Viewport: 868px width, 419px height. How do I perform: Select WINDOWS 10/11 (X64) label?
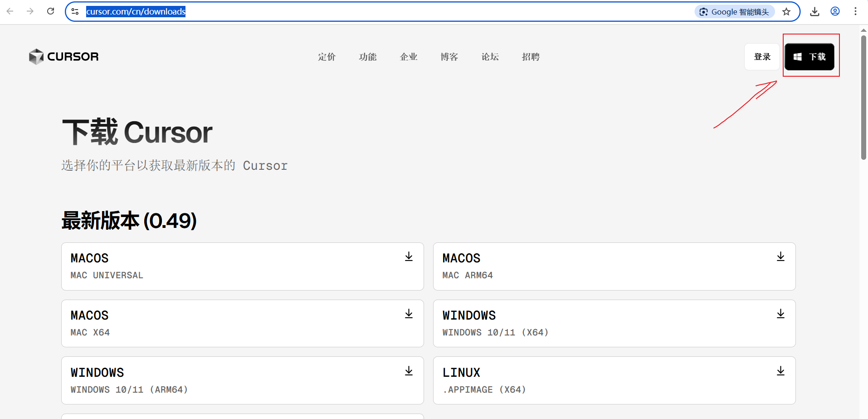pyautogui.click(x=495, y=333)
